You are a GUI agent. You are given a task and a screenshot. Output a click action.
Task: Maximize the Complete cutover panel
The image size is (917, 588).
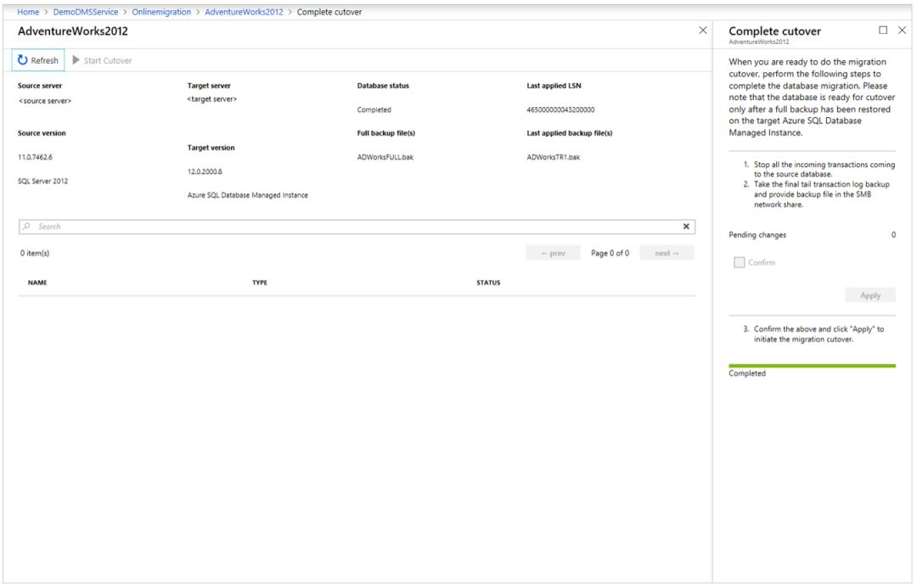coord(883,31)
